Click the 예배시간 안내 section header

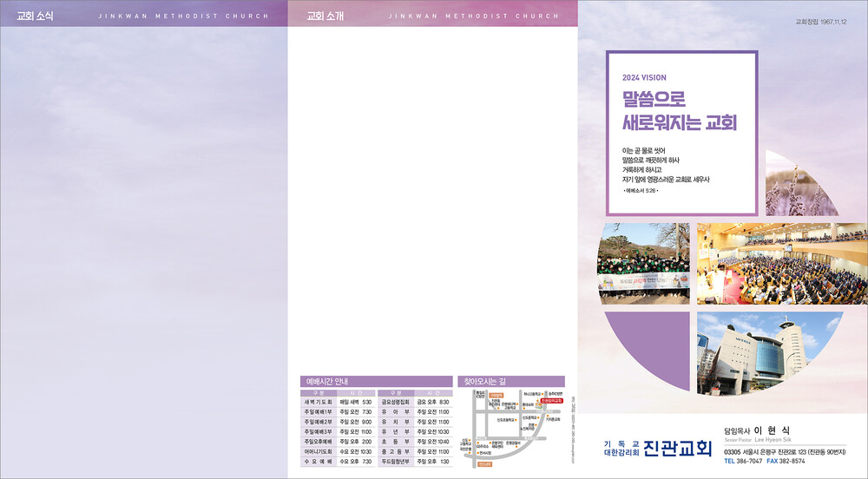pos(326,381)
